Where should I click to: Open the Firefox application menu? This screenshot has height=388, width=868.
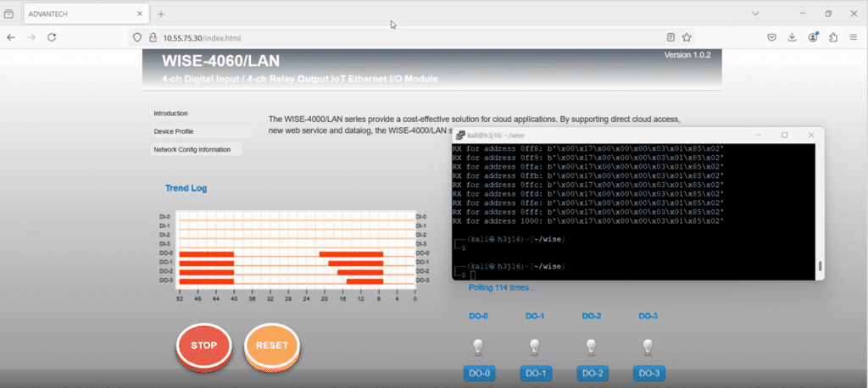[x=853, y=37]
